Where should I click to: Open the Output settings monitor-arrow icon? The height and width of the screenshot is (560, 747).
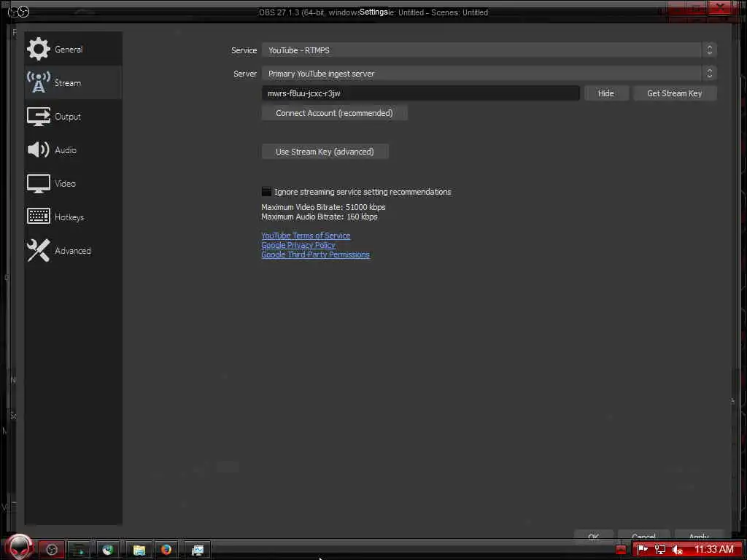tap(38, 116)
